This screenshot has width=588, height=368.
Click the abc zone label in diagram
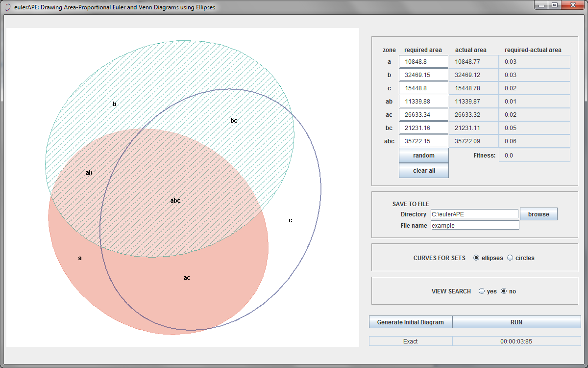[x=175, y=201]
